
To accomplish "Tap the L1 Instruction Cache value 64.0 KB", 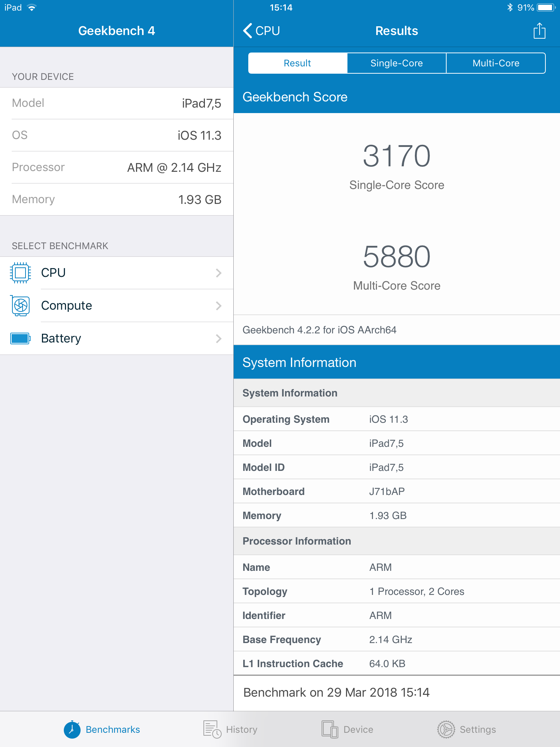I will pos(387,663).
